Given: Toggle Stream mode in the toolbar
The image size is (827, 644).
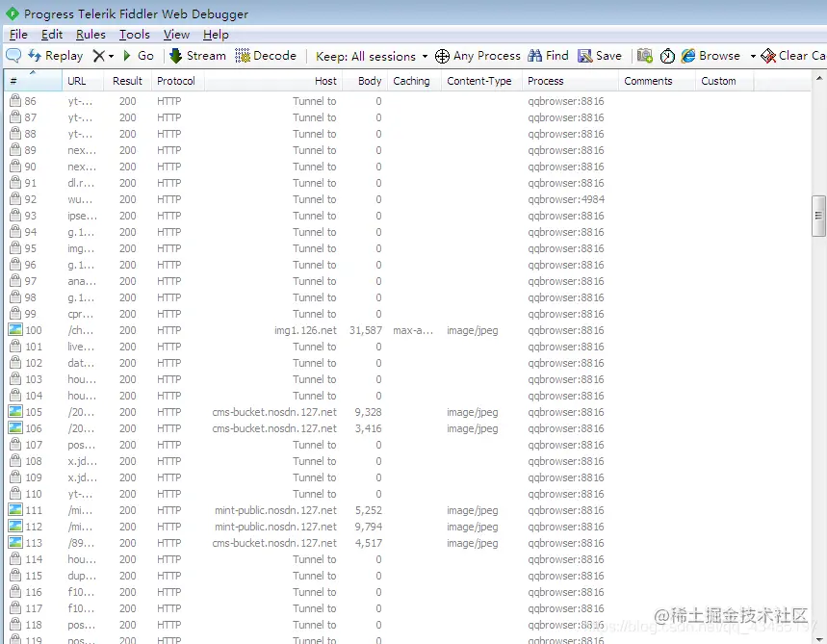Looking at the screenshot, I should [x=197, y=56].
